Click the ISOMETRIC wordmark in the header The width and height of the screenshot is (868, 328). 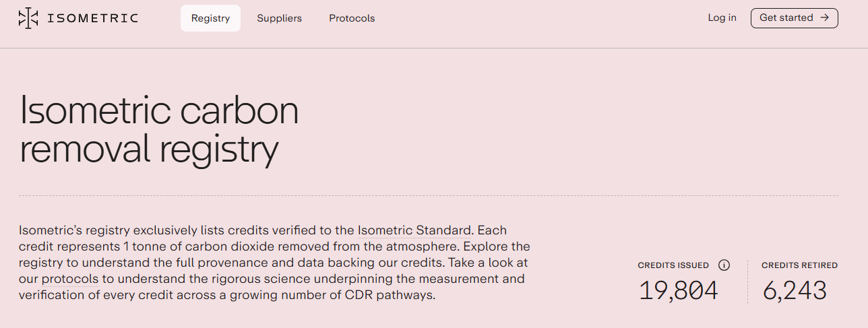click(93, 18)
